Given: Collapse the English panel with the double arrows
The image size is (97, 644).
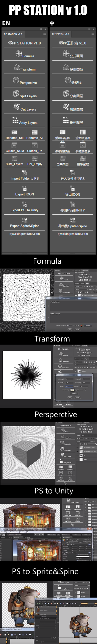Looking at the screenshot, I should 41,29.
